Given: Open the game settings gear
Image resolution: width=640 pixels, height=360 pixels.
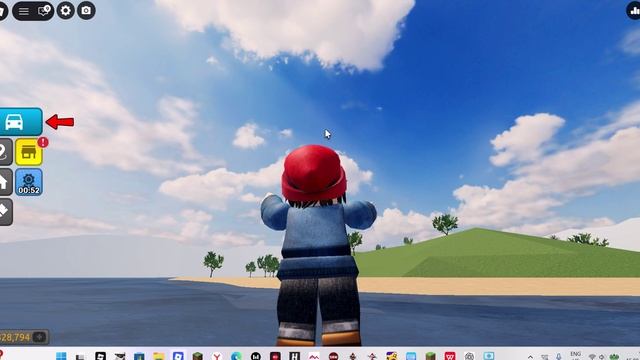Looking at the screenshot, I should tap(65, 11).
